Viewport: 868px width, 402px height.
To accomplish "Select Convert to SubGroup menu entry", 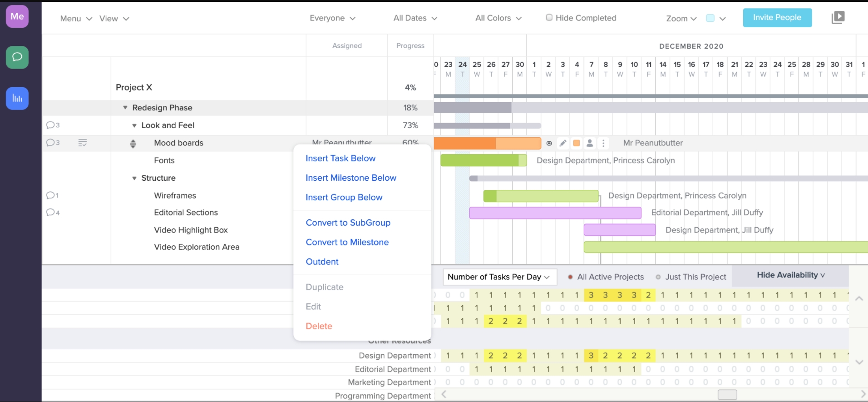I will (x=348, y=223).
